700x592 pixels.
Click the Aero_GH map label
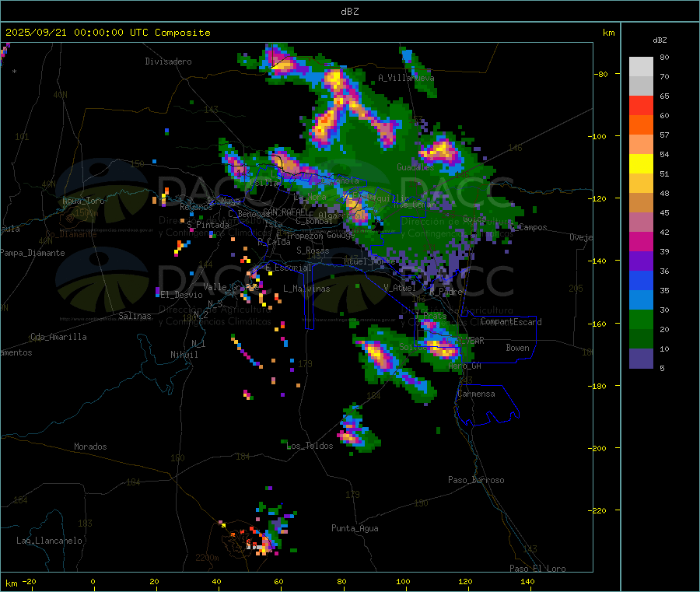click(x=464, y=366)
